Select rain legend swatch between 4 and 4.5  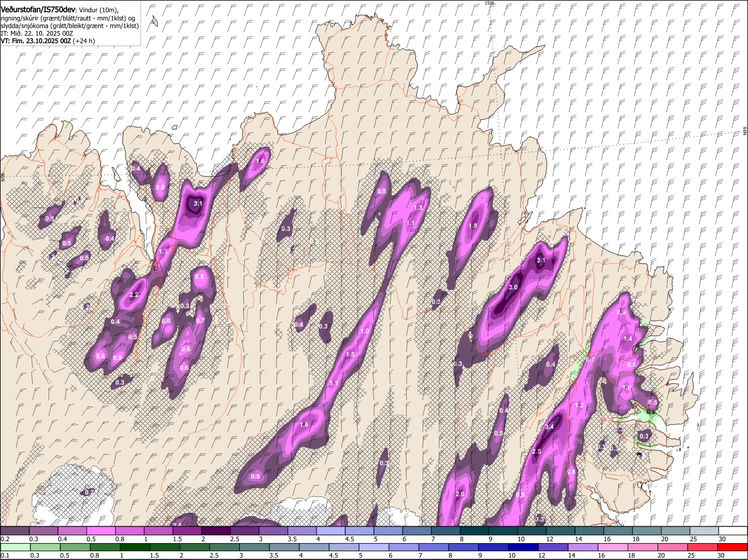tap(314, 547)
